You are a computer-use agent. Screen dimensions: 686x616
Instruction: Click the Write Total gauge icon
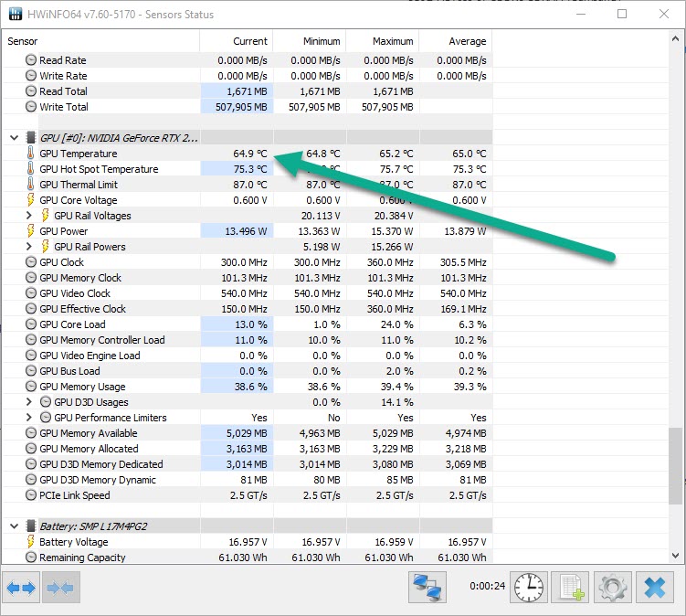pyautogui.click(x=31, y=106)
